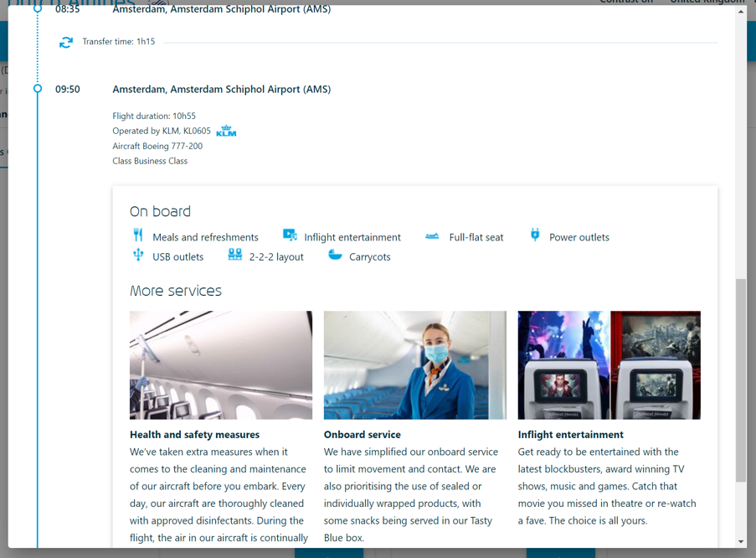Image resolution: width=756 pixels, height=558 pixels.
Task: Click the Health and safety measures heading
Action: pos(194,435)
